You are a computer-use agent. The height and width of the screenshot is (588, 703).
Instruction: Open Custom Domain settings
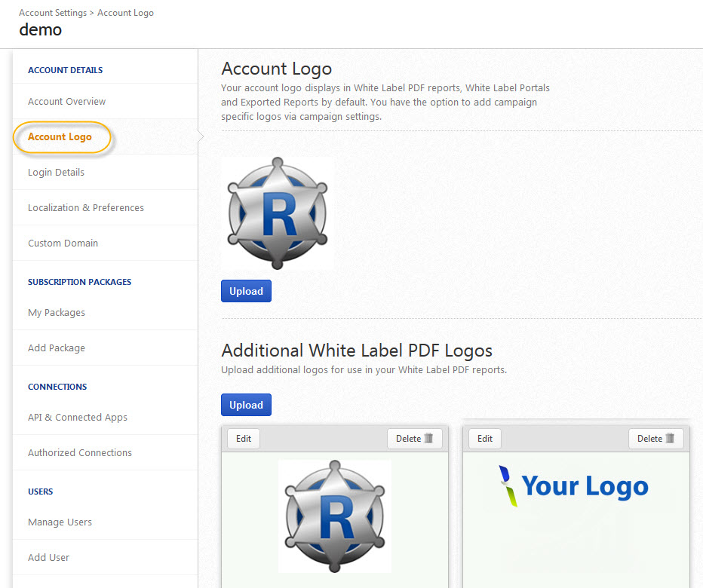[x=63, y=243]
